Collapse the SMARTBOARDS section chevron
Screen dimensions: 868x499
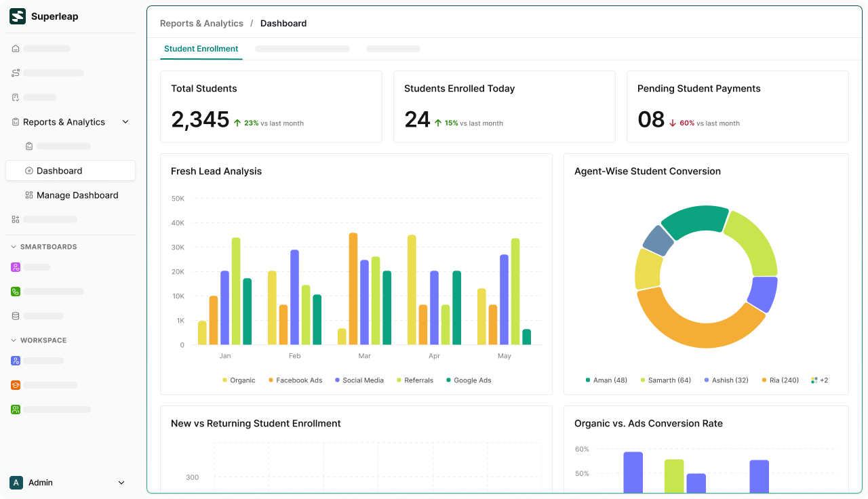click(14, 247)
